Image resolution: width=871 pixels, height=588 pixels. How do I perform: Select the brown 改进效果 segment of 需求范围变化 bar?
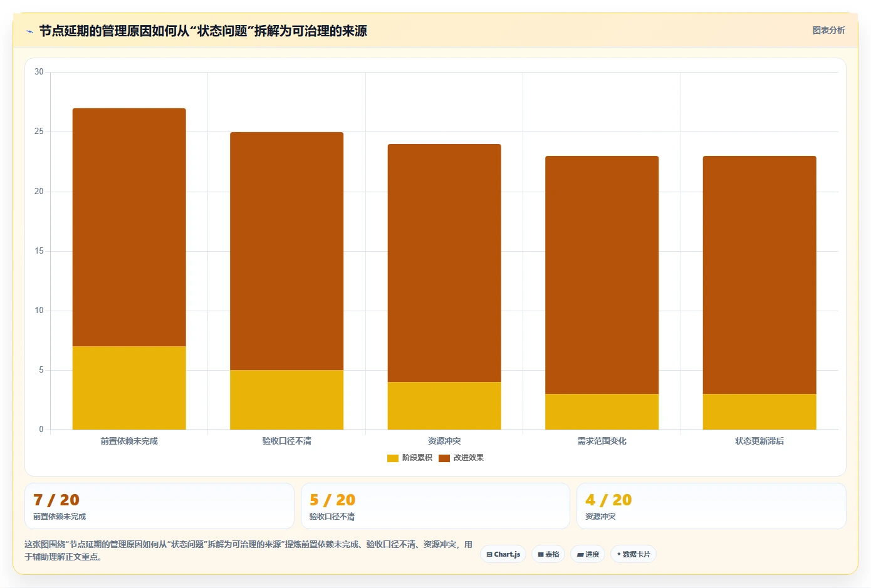coord(602,275)
